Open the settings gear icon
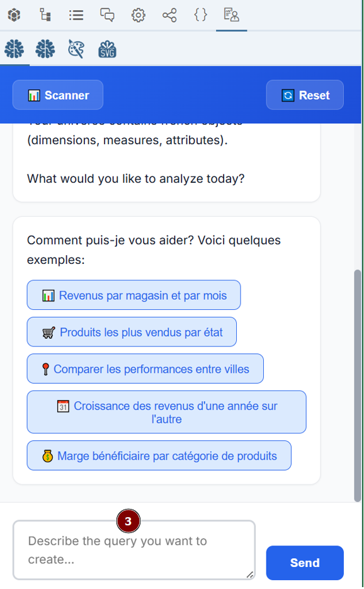This screenshot has width=364, height=589. coord(138,15)
